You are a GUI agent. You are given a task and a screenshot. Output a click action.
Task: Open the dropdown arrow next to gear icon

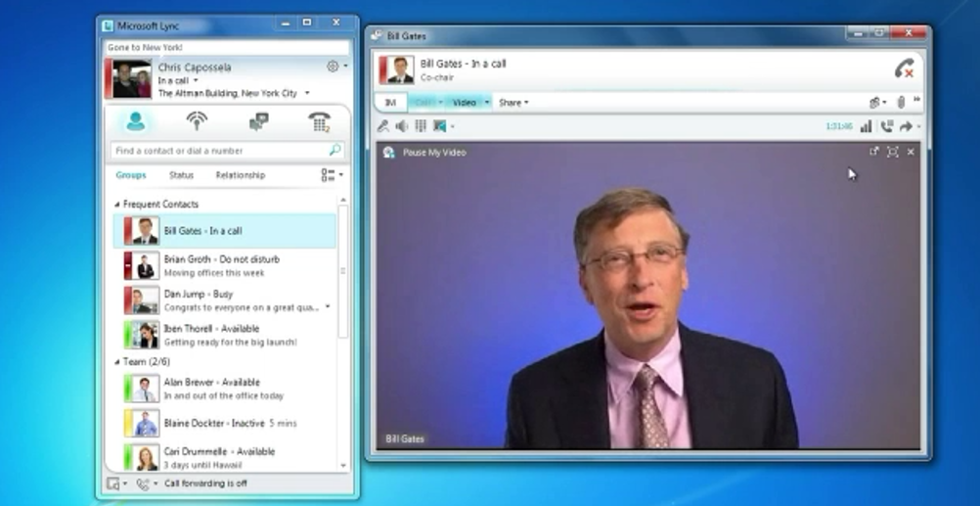pos(345,67)
